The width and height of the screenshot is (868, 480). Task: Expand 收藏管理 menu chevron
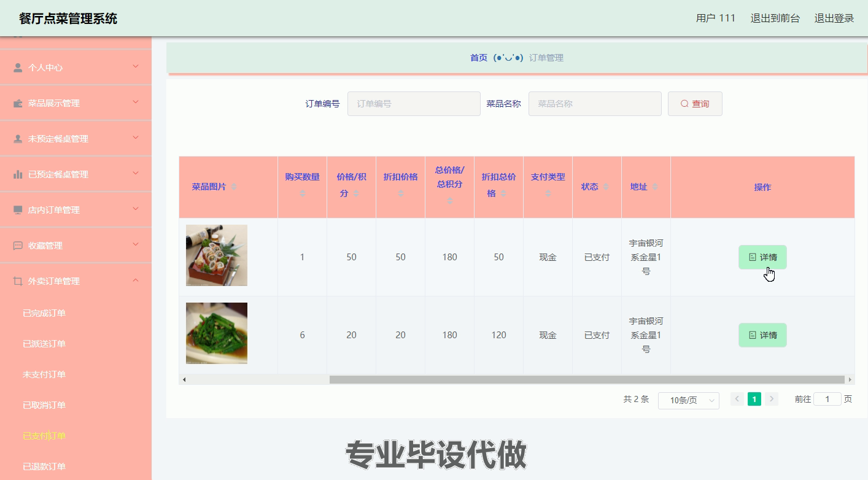(x=136, y=245)
